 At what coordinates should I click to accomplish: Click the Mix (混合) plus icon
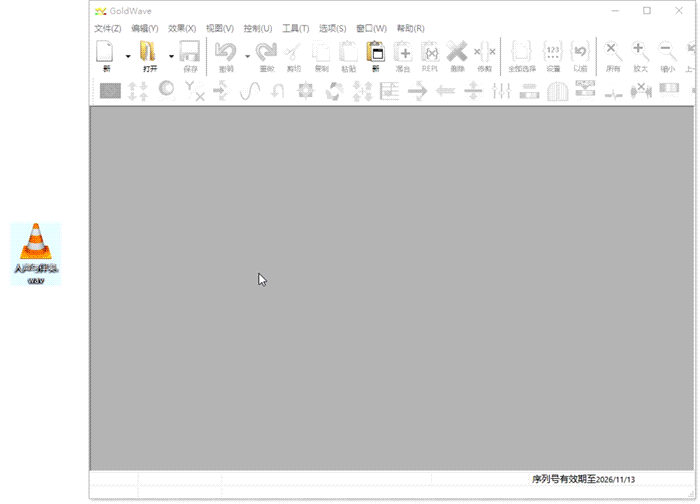click(403, 52)
